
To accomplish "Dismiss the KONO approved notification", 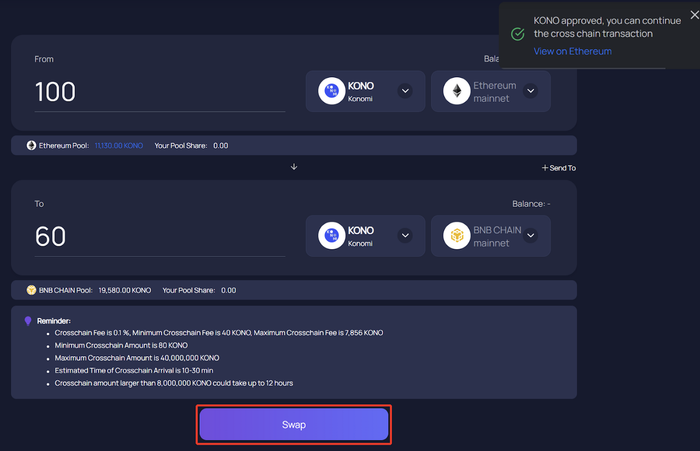I will 694,15.
